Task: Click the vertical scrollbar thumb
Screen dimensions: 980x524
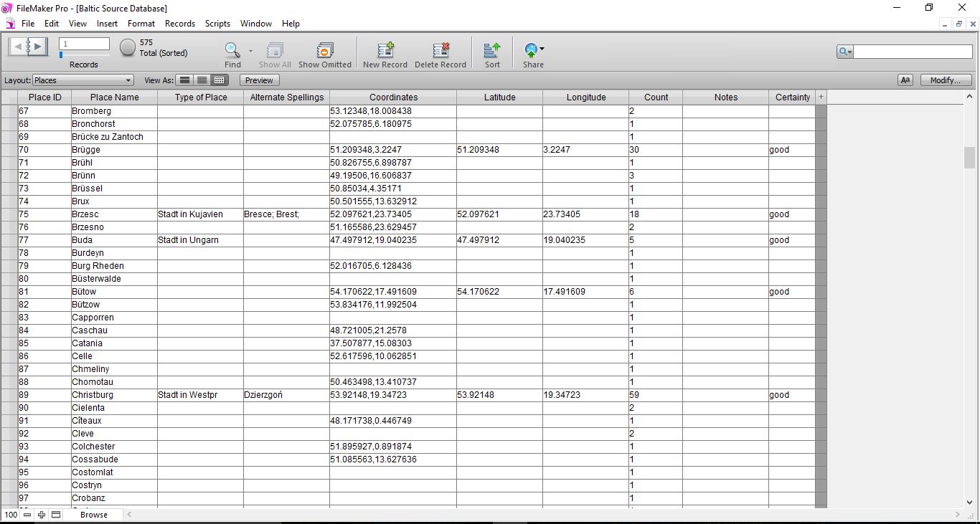Action: coord(969,157)
